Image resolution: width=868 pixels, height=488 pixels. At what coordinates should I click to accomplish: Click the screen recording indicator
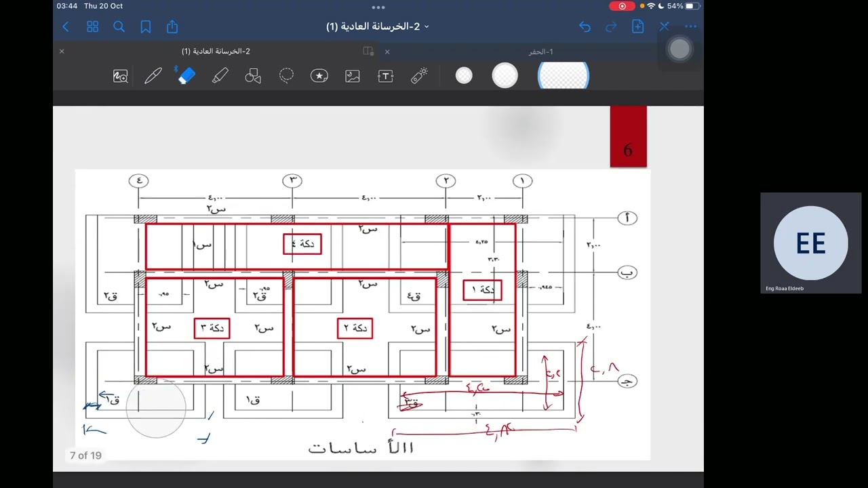tap(622, 6)
